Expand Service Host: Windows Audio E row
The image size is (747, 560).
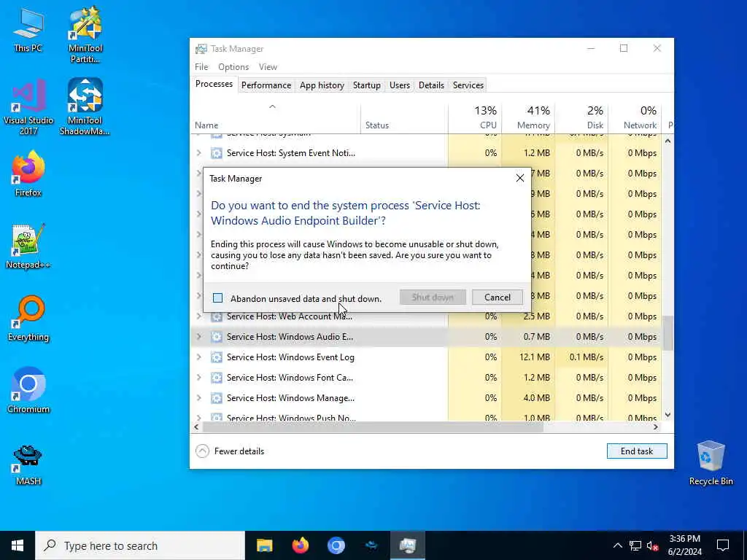coord(199,337)
